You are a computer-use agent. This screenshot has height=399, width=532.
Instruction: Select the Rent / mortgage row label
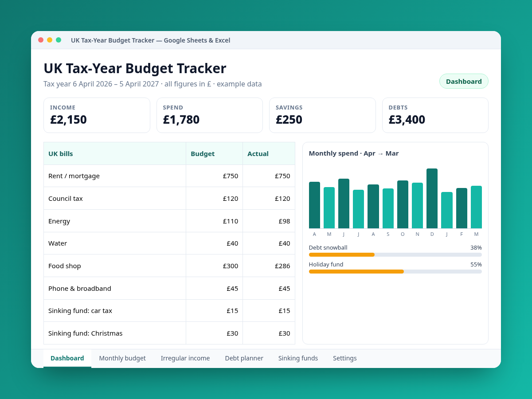pyautogui.click(x=74, y=176)
